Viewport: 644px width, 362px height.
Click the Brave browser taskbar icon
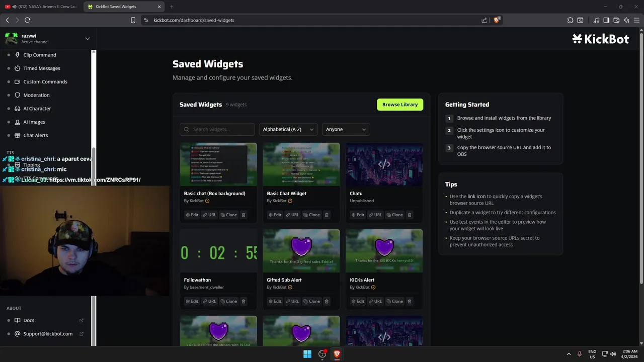click(337, 354)
